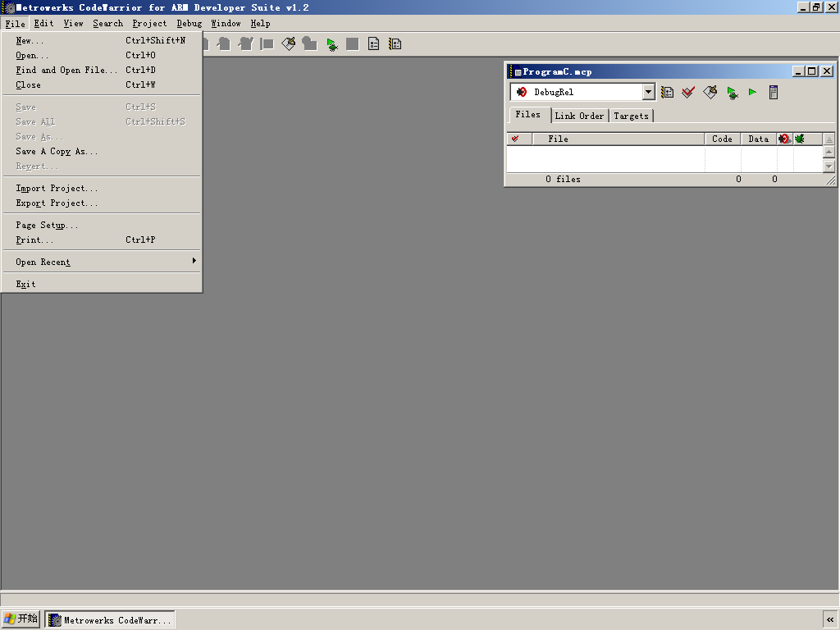Expand the Open Recent submenu

(102, 262)
